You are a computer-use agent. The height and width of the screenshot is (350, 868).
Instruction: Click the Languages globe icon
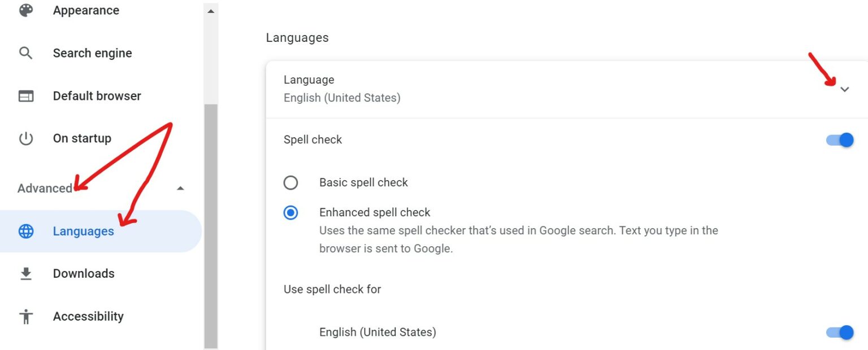coord(26,231)
